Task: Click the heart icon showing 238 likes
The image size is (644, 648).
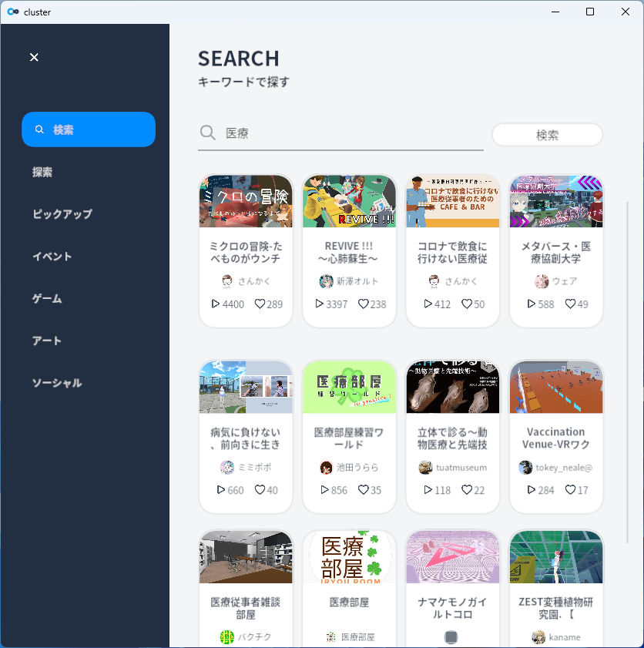Action: coord(363,304)
